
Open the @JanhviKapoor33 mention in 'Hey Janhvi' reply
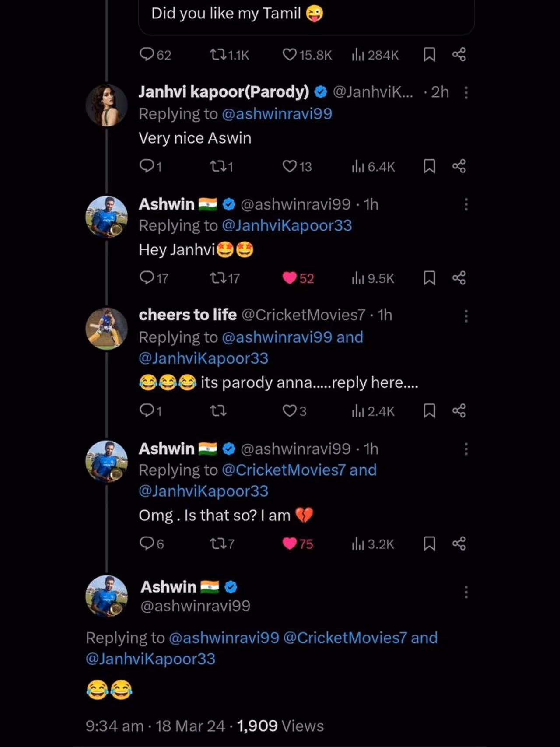(x=287, y=225)
